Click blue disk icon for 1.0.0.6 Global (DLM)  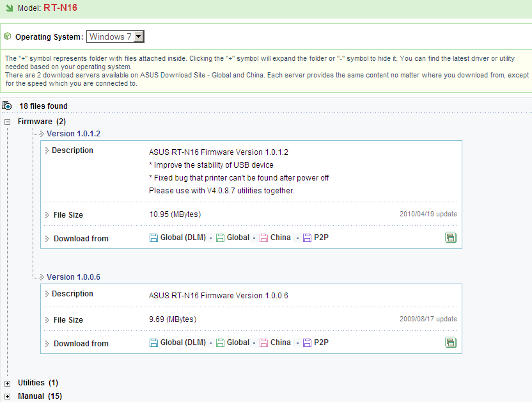click(x=153, y=342)
